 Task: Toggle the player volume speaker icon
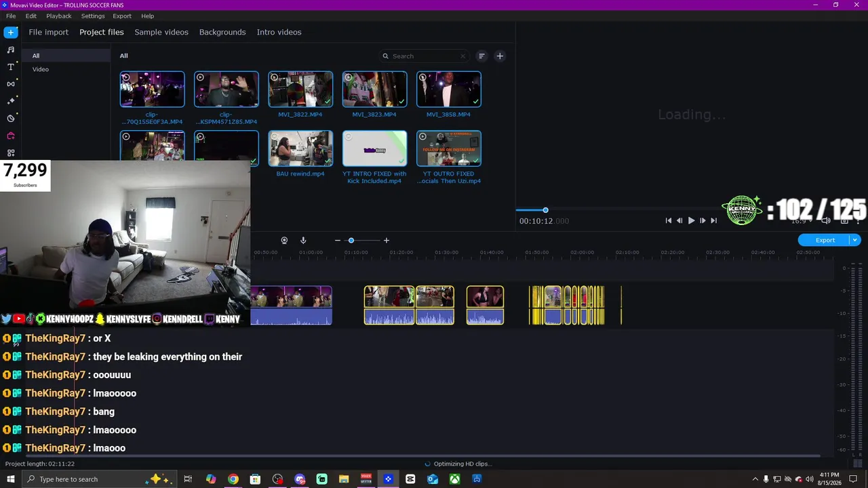(826, 220)
